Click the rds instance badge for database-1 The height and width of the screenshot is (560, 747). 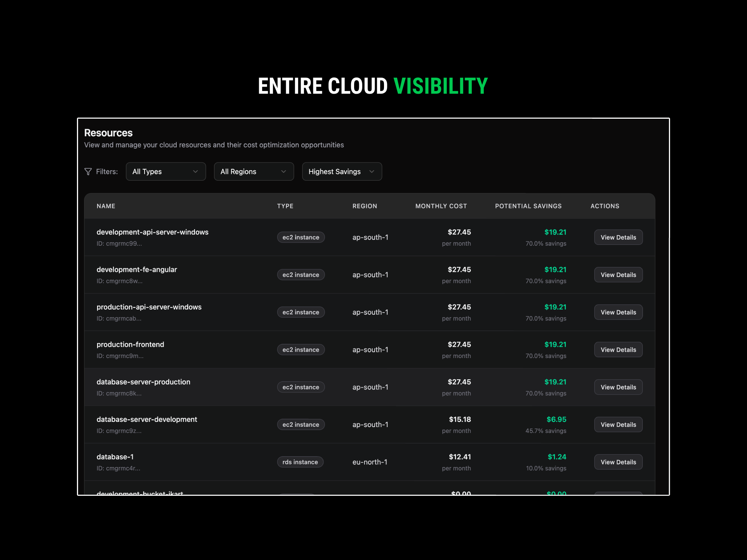(300, 461)
